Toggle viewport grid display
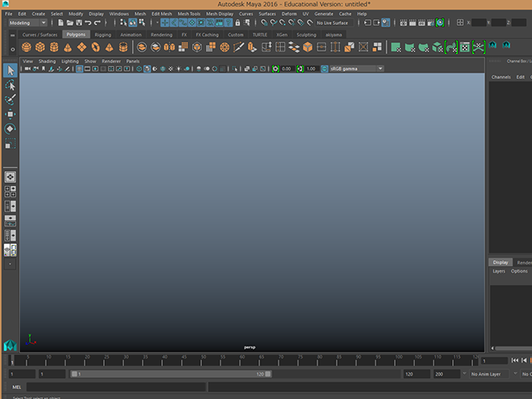The height and width of the screenshot is (399, 532). 80,69
